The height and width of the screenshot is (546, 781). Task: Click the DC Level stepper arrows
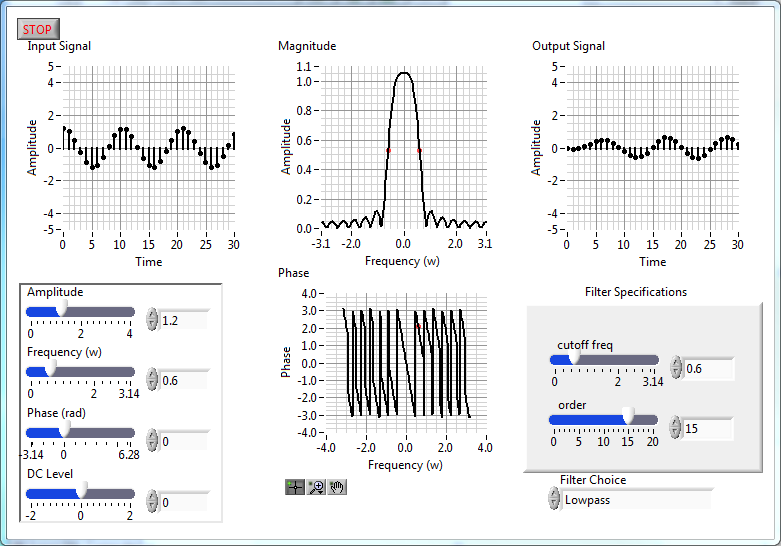(x=152, y=500)
